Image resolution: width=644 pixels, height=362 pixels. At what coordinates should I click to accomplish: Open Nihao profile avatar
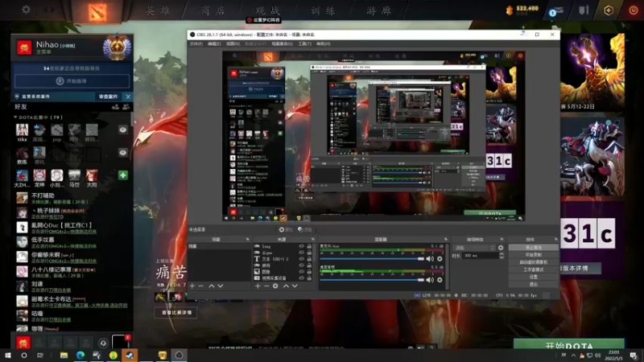point(24,47)
